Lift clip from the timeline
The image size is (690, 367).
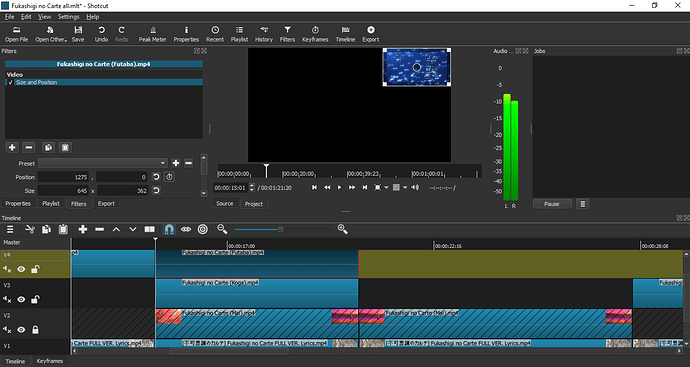pyautogui.click(x=116, y=229)
